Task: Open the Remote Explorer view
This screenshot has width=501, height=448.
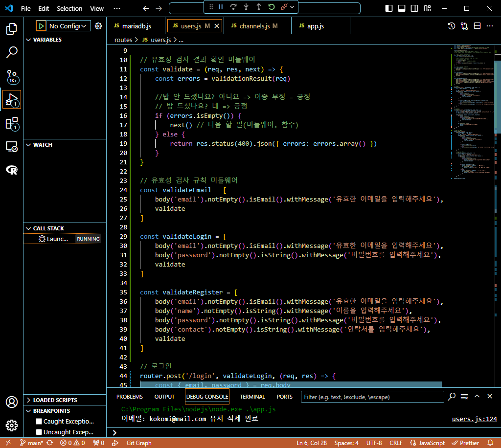Action: (12, 147)
